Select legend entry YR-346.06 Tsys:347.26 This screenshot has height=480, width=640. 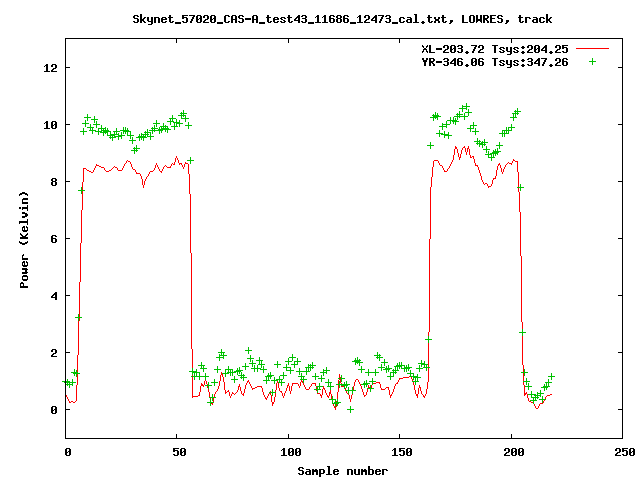click(495, 62)
